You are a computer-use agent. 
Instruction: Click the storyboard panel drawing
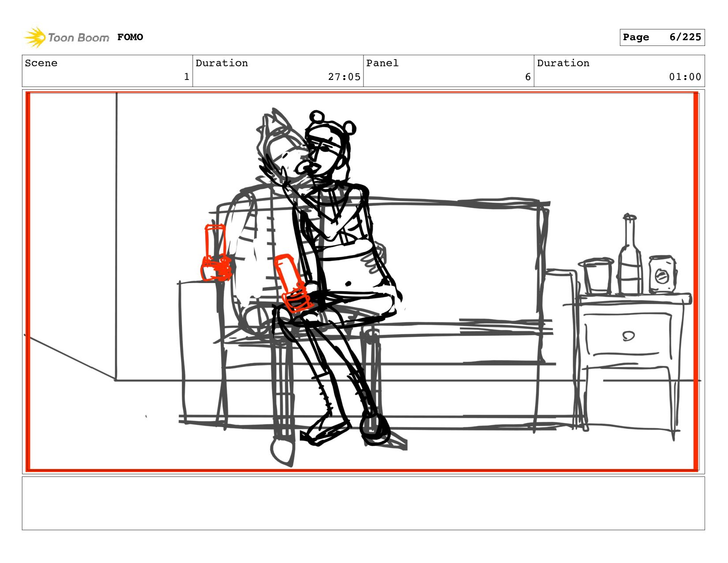[363, 282]
